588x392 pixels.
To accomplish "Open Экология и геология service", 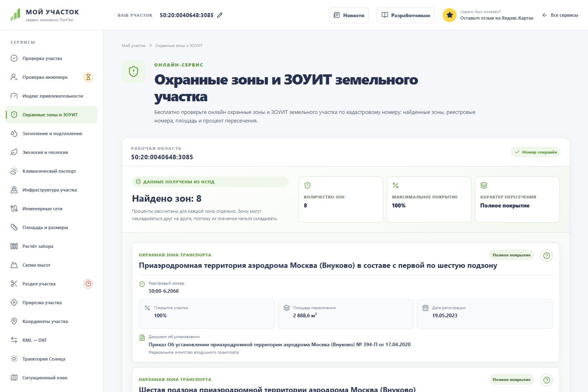I will pos(51,152).
